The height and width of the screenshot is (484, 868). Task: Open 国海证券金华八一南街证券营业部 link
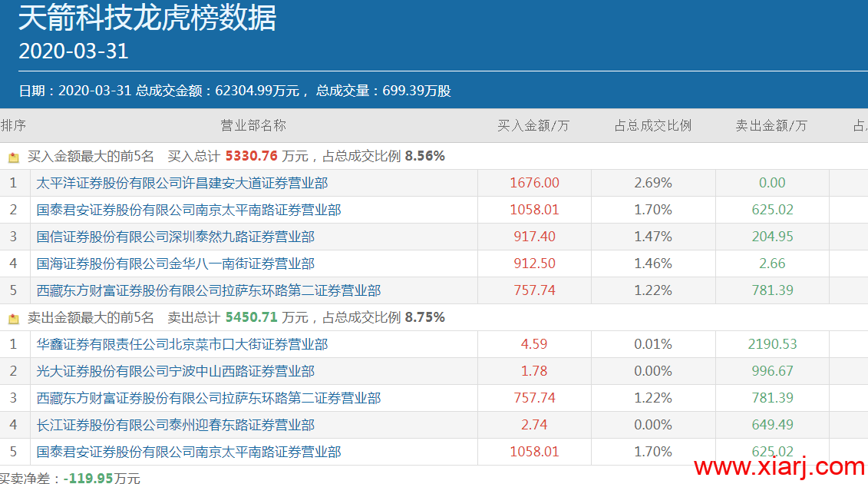coord(176,264)
